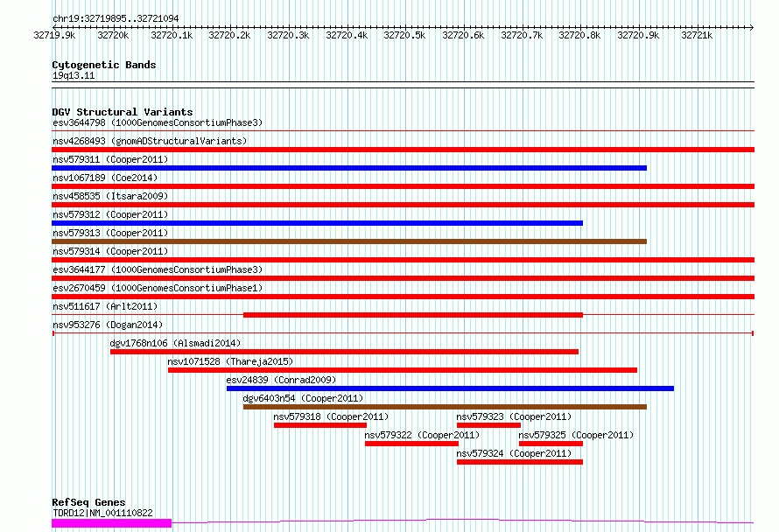Select the esv3644177 red variant bar
The image size is (779, 532).
point(403,278)
